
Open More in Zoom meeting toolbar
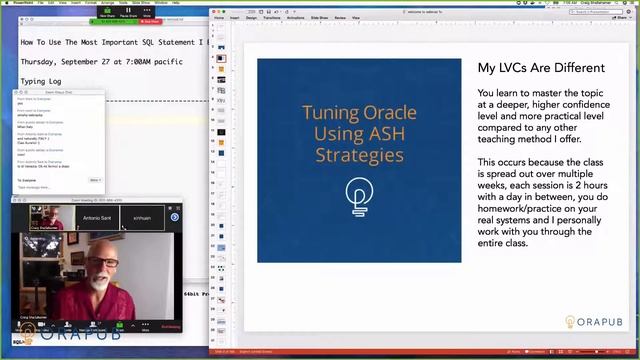[145, 326]
